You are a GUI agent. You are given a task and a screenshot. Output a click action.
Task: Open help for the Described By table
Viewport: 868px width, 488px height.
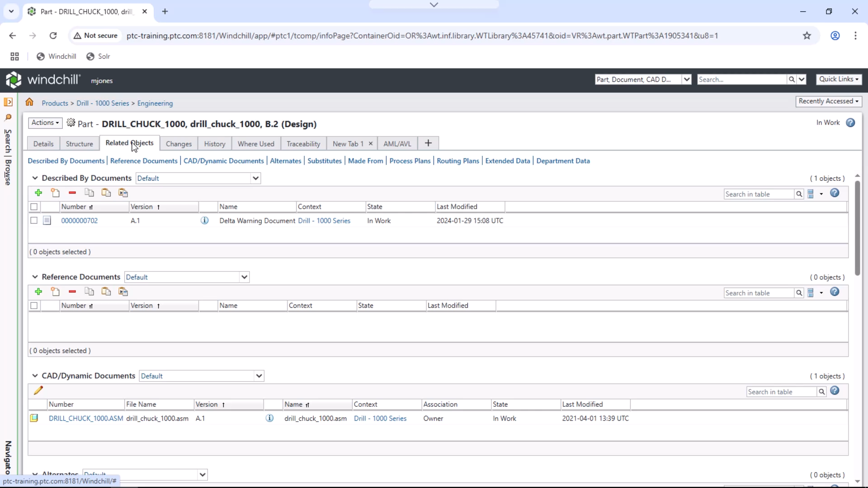(x=835, y=193)
